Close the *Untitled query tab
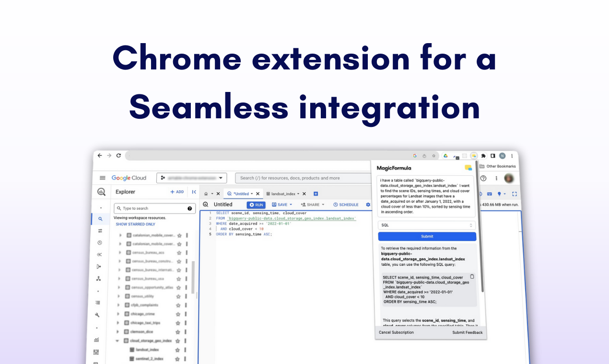609x364 pixels. click(x=258, y=193)
